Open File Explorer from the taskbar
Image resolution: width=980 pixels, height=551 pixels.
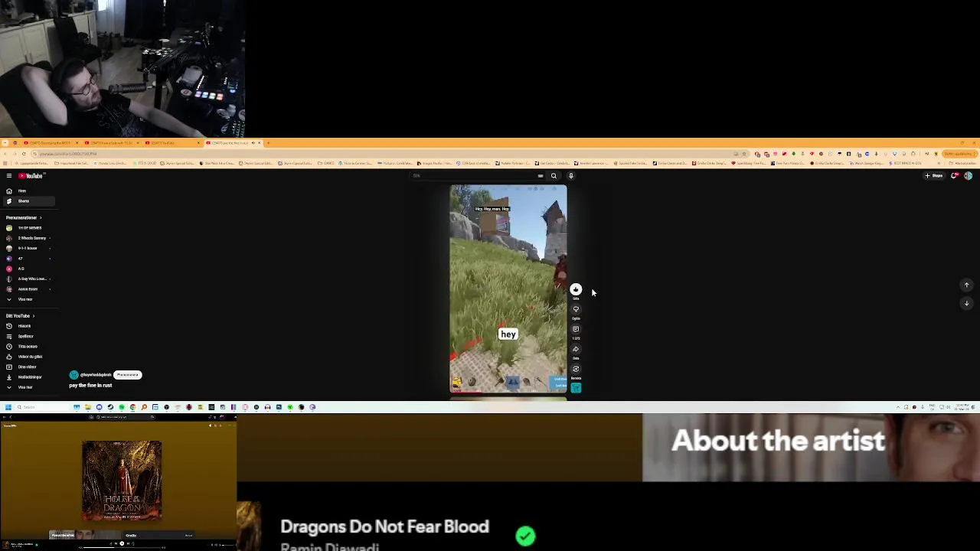pos(88,407)
